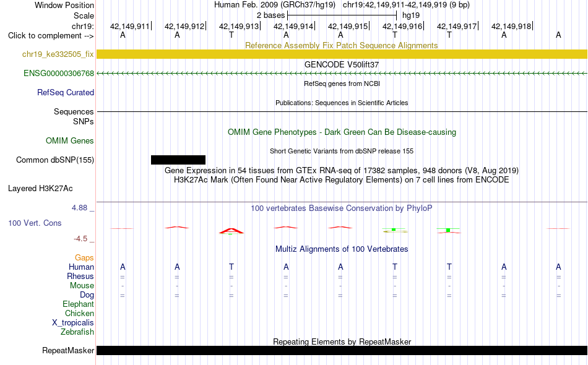This screenshot has height=365, width=588.
Task: Select the Chicken species row label
Action: coord(79,313)
